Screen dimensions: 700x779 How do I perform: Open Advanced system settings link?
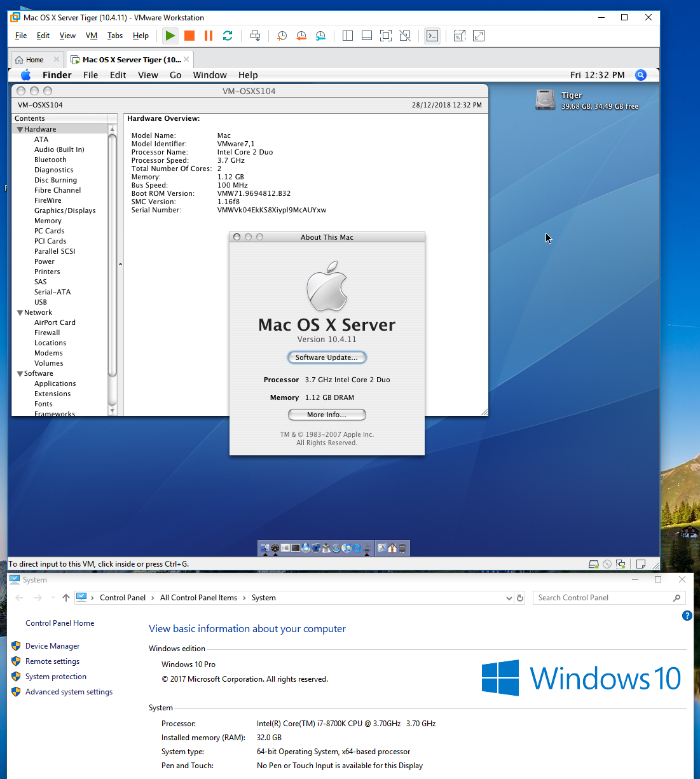click(x=69, y=692)
